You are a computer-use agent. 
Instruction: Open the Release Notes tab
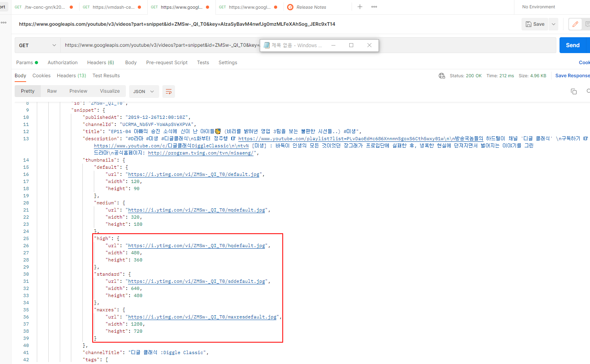pos(311,7)
